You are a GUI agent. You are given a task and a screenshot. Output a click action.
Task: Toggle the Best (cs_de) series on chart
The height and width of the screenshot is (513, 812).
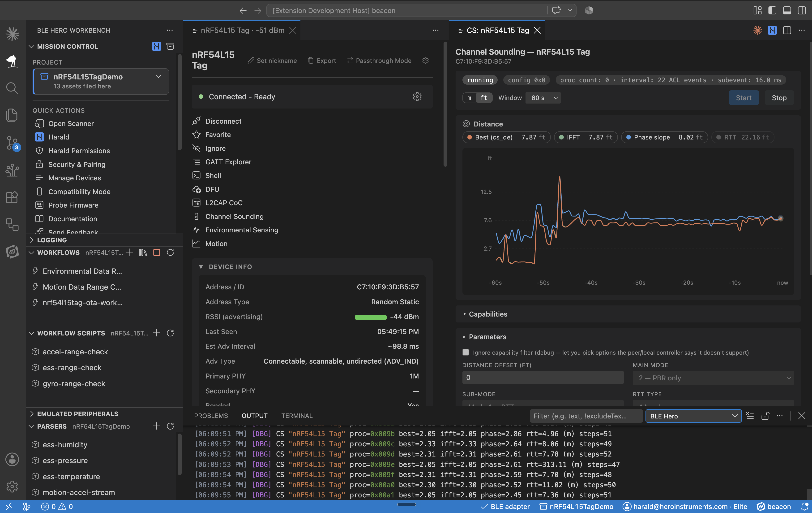(x=506, y=137)
